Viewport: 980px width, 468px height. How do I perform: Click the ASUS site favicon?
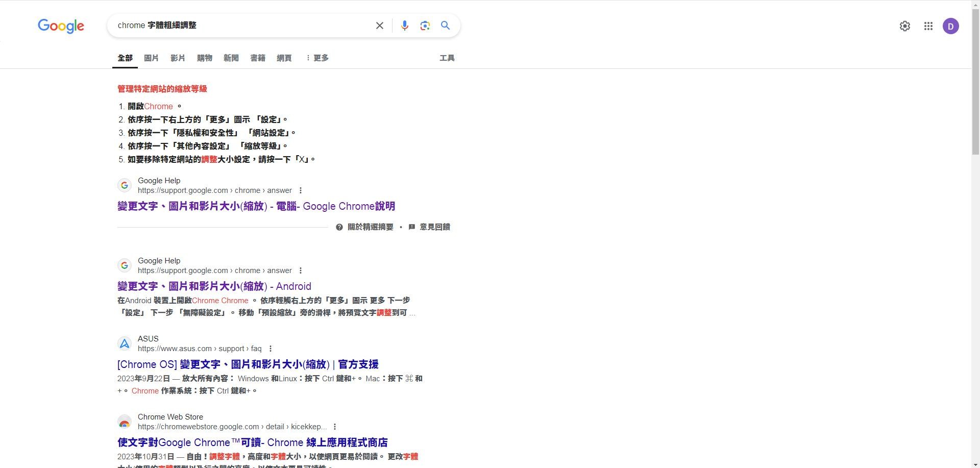click(125, 343)
